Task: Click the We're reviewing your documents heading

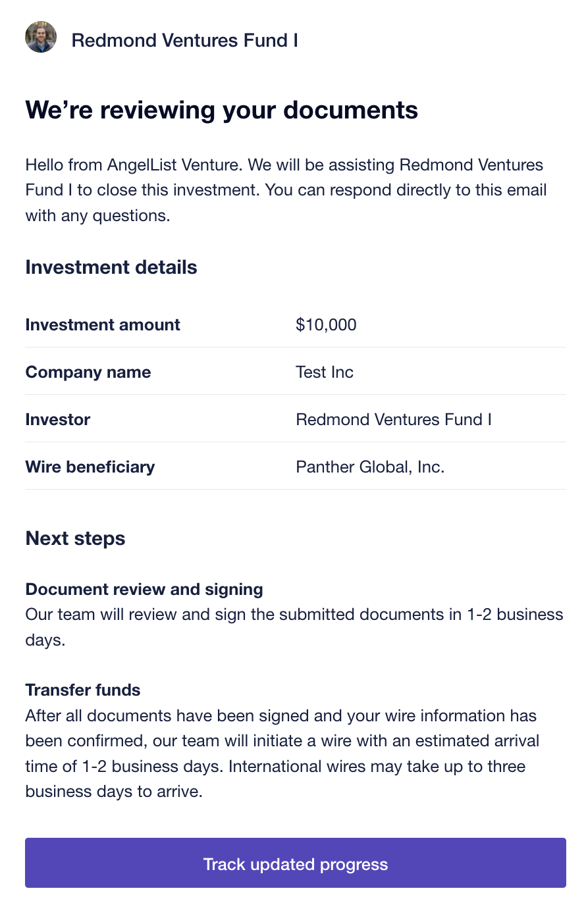Action: (x=222, y=110)
